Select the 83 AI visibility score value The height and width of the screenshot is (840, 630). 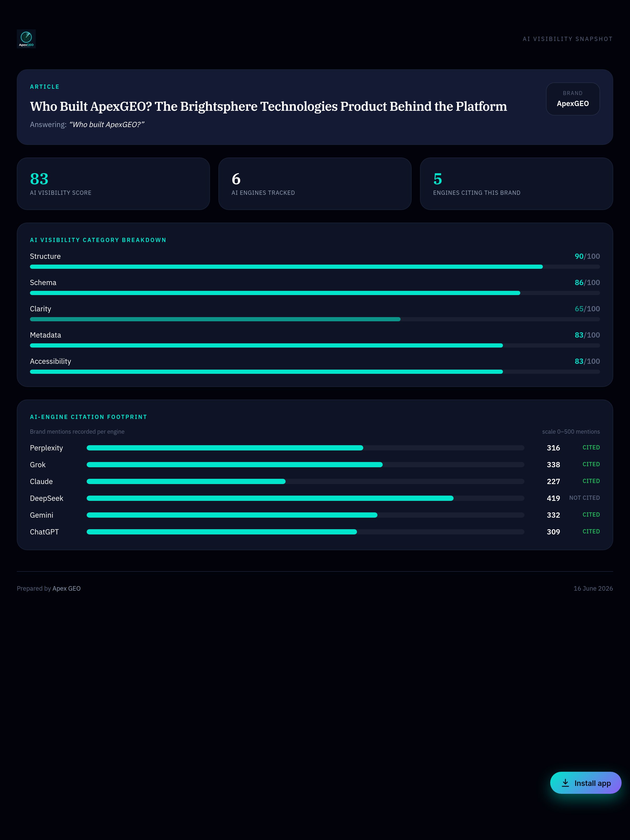tap(39, 178)
